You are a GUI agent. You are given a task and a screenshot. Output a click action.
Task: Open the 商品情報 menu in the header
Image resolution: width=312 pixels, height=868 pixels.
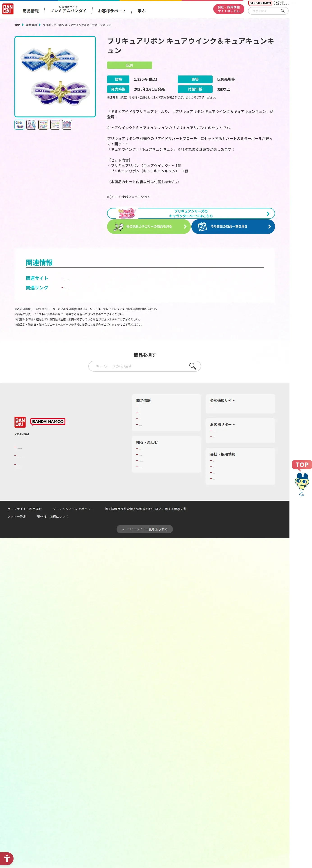[x=31, y=11]
